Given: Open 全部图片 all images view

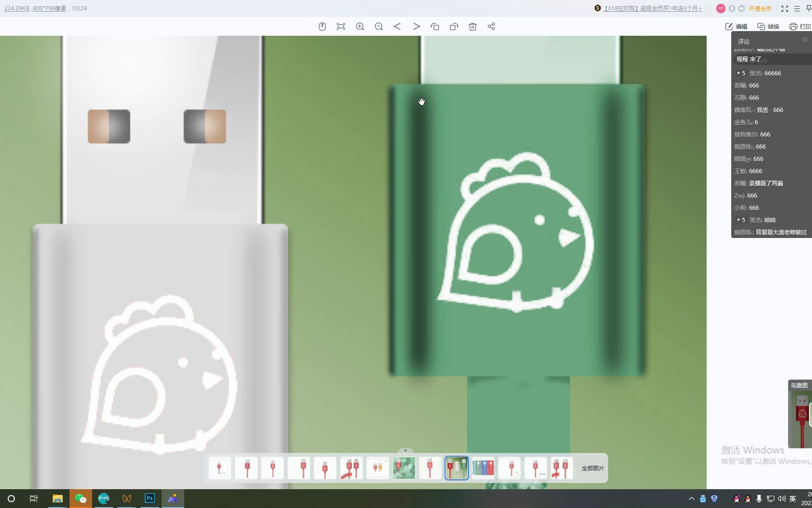Looking at the screenshot, I should [593, 468].
